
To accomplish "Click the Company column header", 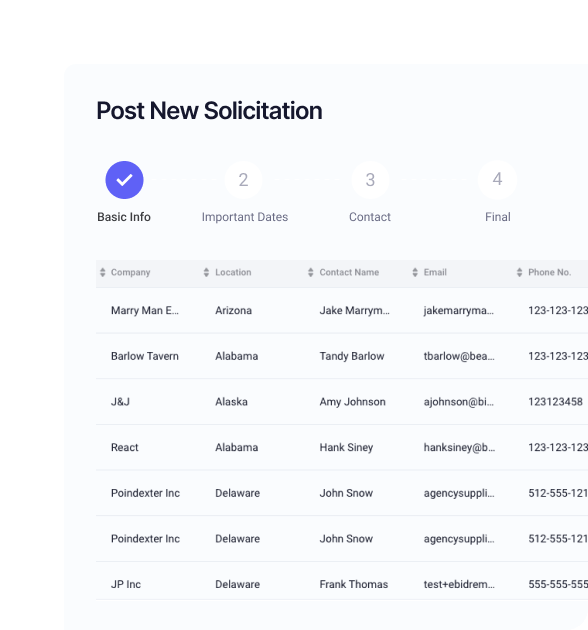I will click(x=131, y=272).
